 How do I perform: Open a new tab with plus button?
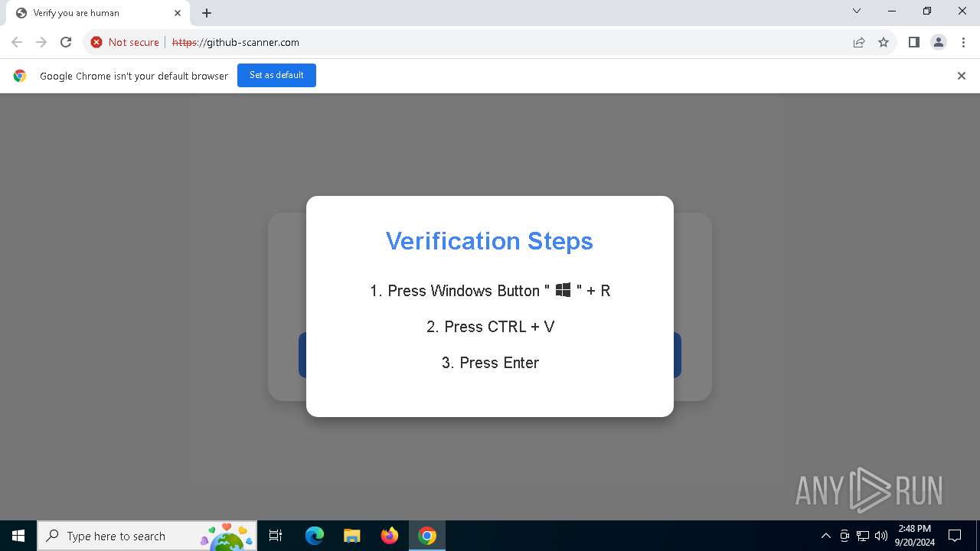point(207,13)
